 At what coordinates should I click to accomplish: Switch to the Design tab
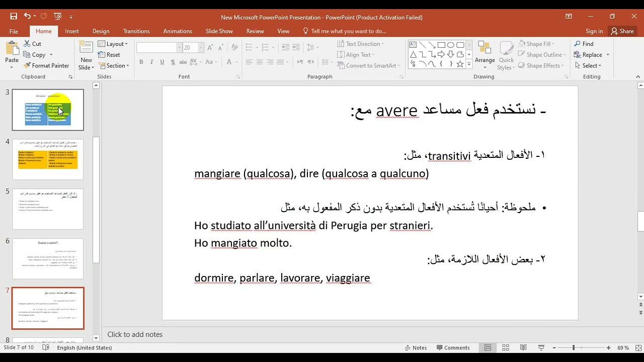(x=101, y=31)
